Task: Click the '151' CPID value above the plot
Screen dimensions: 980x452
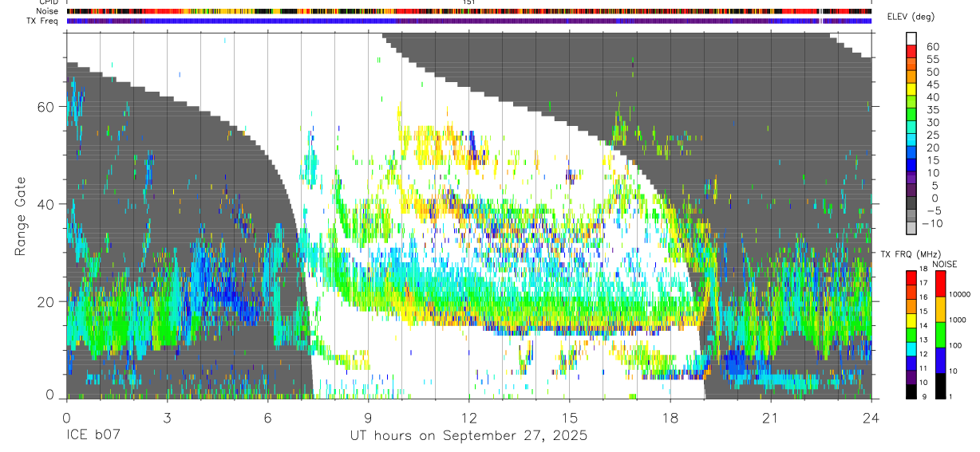Action: [468, 2]
